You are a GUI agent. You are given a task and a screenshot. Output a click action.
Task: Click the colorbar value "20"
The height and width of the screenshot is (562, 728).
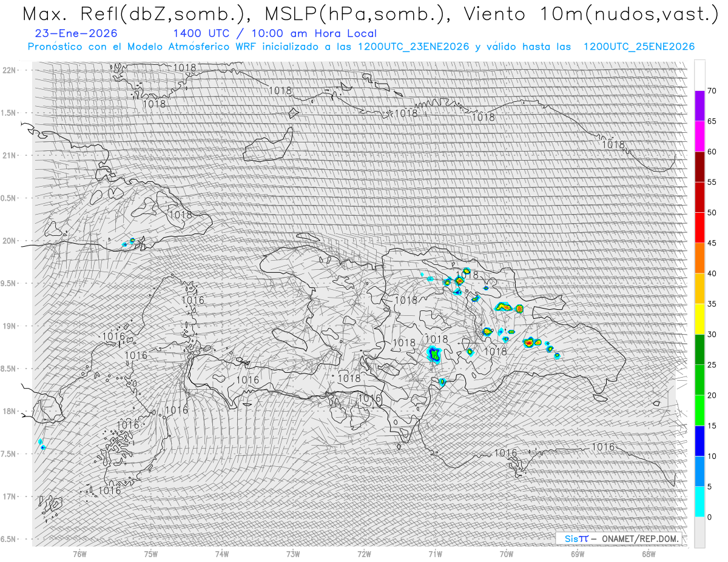(x=712, y=395)
